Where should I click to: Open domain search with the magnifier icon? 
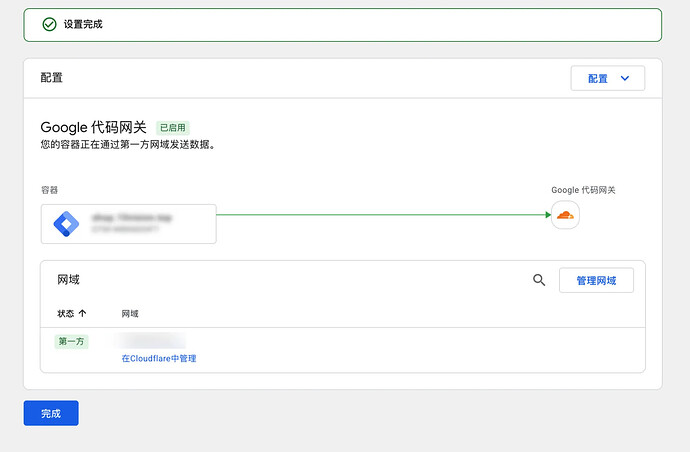[539, 281]
